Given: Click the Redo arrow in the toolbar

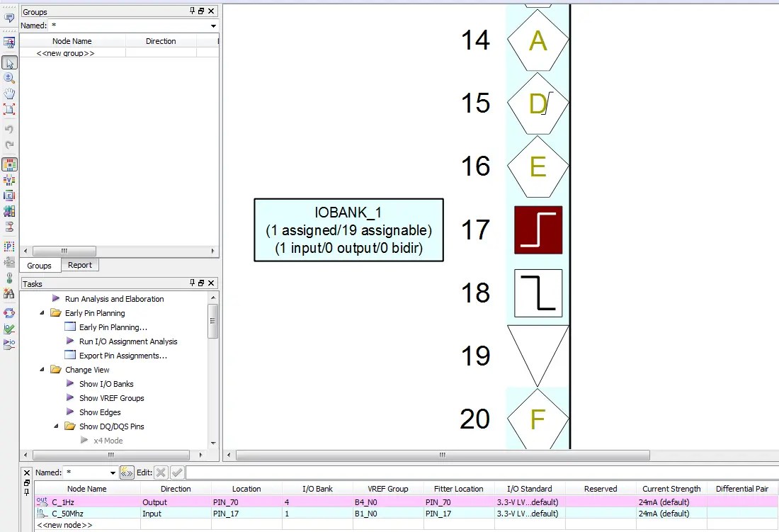Looking at the screenshot, I should [9, 145].
